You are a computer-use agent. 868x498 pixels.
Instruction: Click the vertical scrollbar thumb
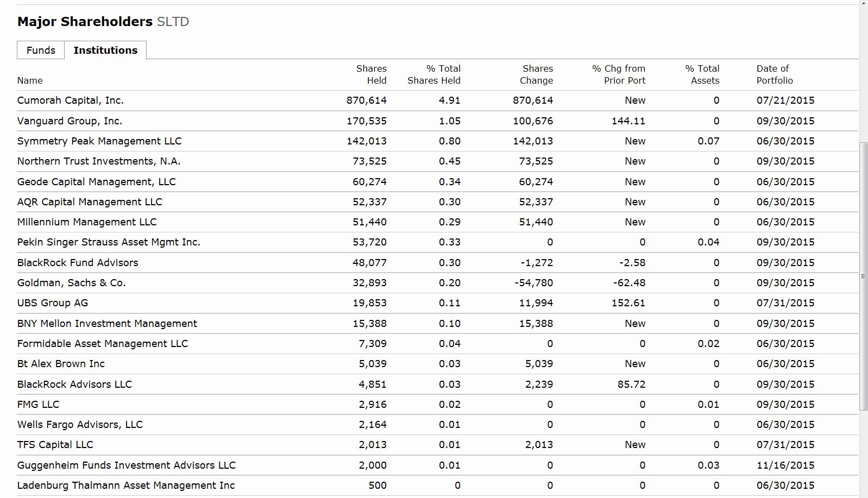(864, 276)
